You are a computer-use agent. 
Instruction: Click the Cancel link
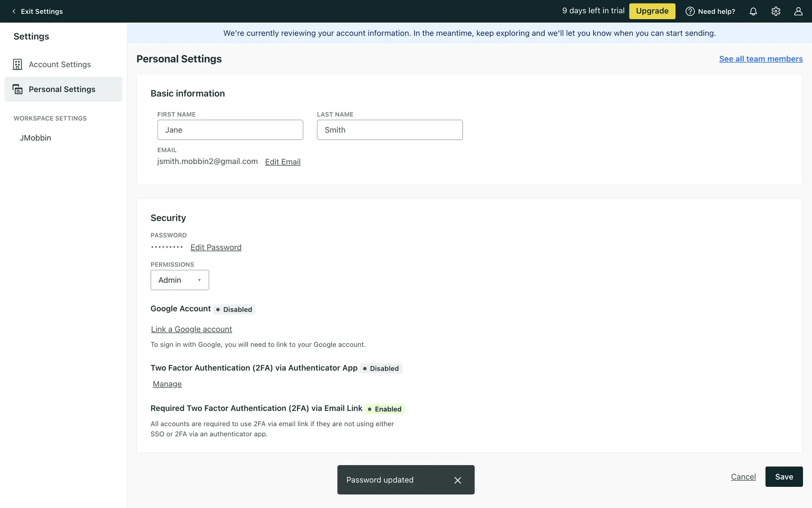743,477
